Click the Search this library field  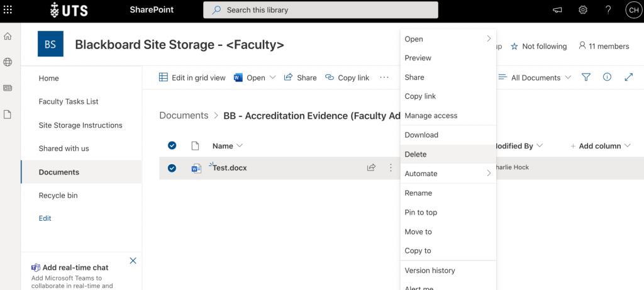point(321,10)
